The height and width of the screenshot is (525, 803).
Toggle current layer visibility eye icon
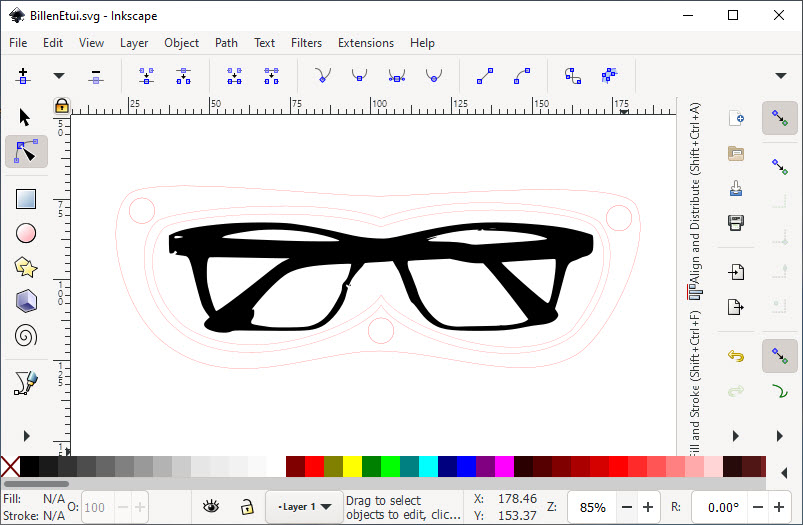[x=211, y=507]
